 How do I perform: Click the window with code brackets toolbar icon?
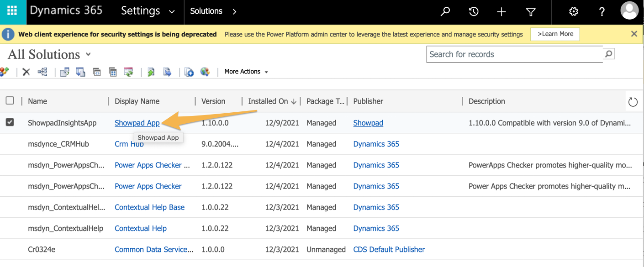pos(97,72)
